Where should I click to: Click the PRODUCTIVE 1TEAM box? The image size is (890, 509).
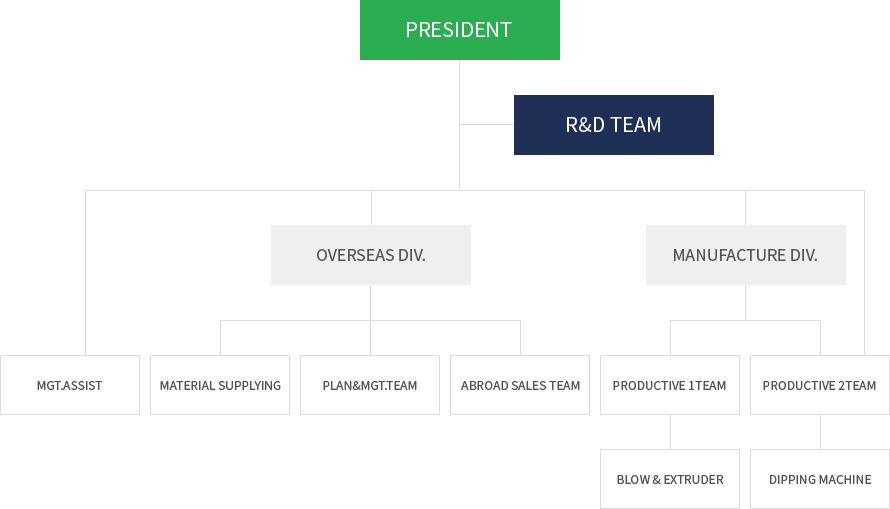pos(670,385)
